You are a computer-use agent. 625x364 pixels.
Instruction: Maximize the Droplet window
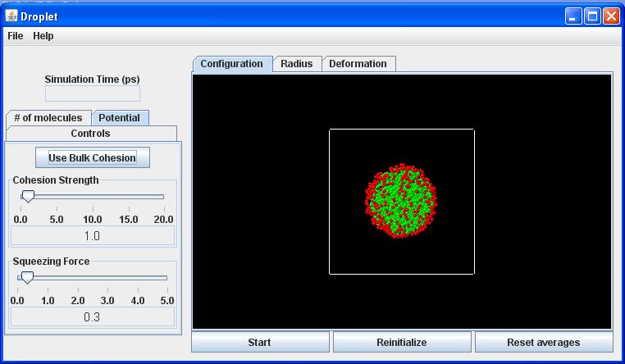(x=592, y=16)
